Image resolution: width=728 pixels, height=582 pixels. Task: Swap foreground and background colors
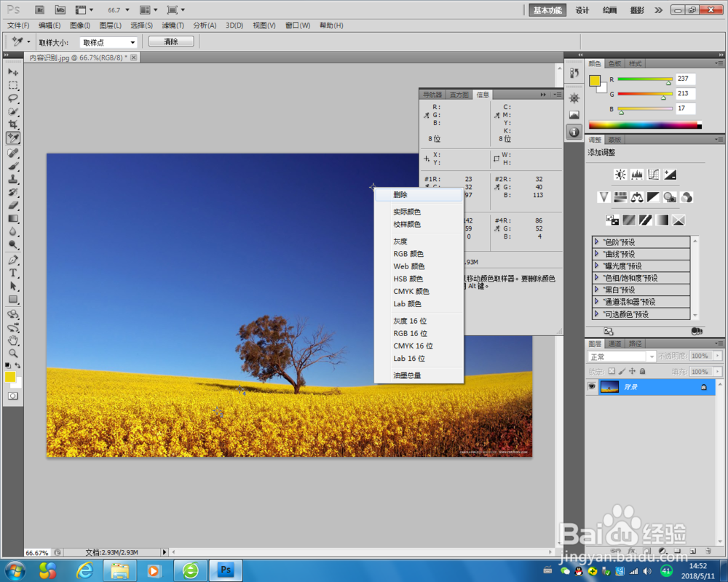17,366
